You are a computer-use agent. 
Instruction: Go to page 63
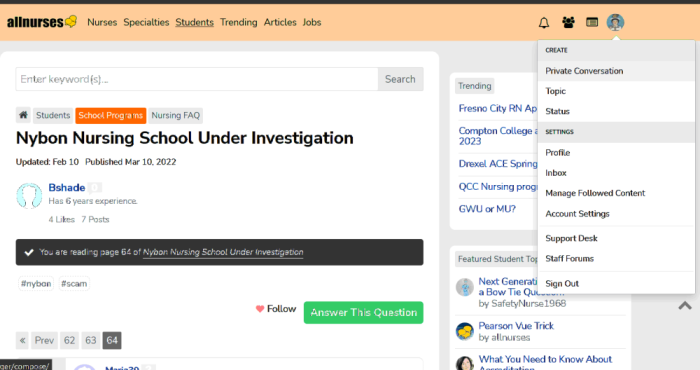[91, 341]
